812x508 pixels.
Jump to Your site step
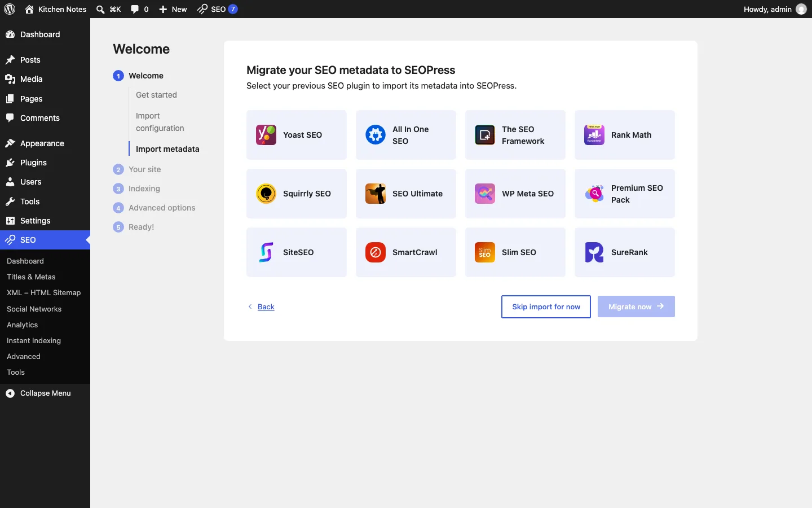pyautogui.click(x=144, y=169)
